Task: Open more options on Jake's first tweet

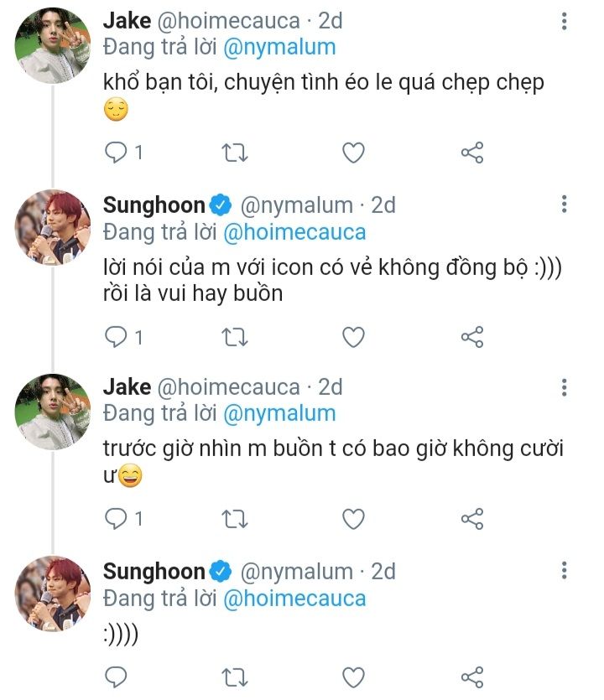Action: click(x=564, y=20)
